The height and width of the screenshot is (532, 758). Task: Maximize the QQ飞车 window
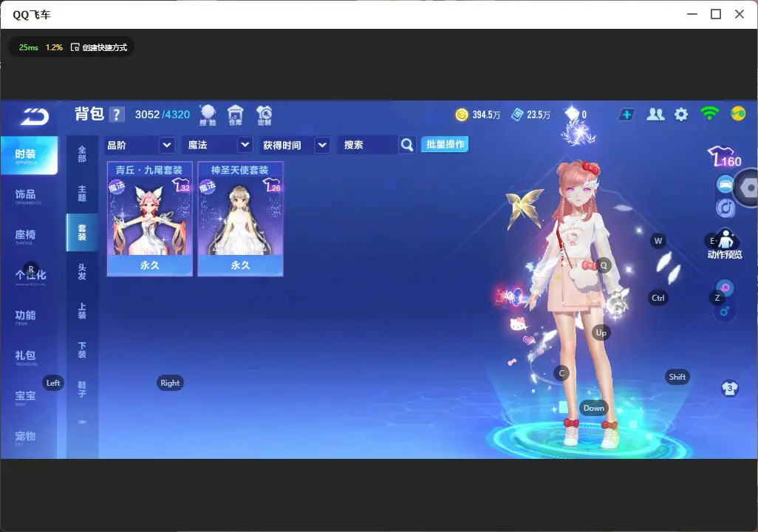(716, 15)
